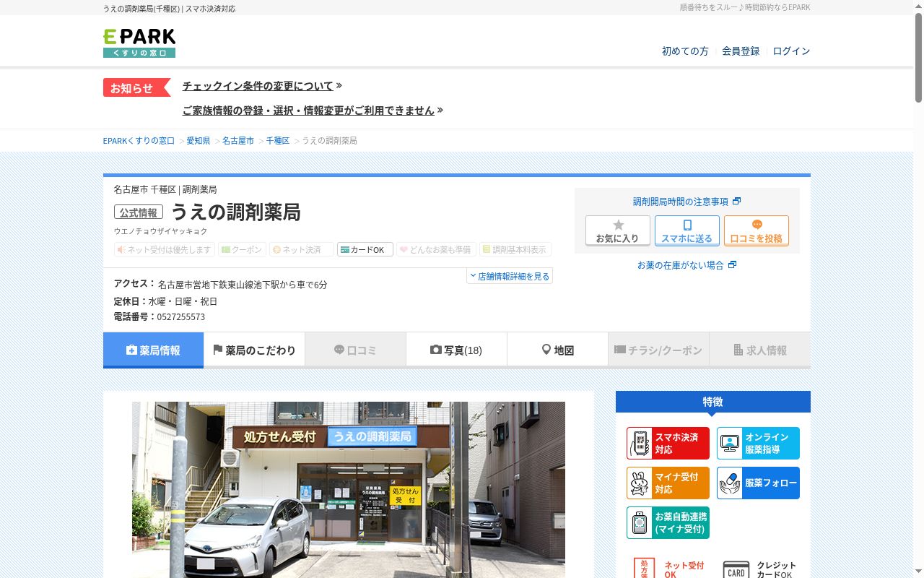The image size is (924, 578).
Task: Click the オンライン服薬指導 feature badge
Action: coord(758,443)
